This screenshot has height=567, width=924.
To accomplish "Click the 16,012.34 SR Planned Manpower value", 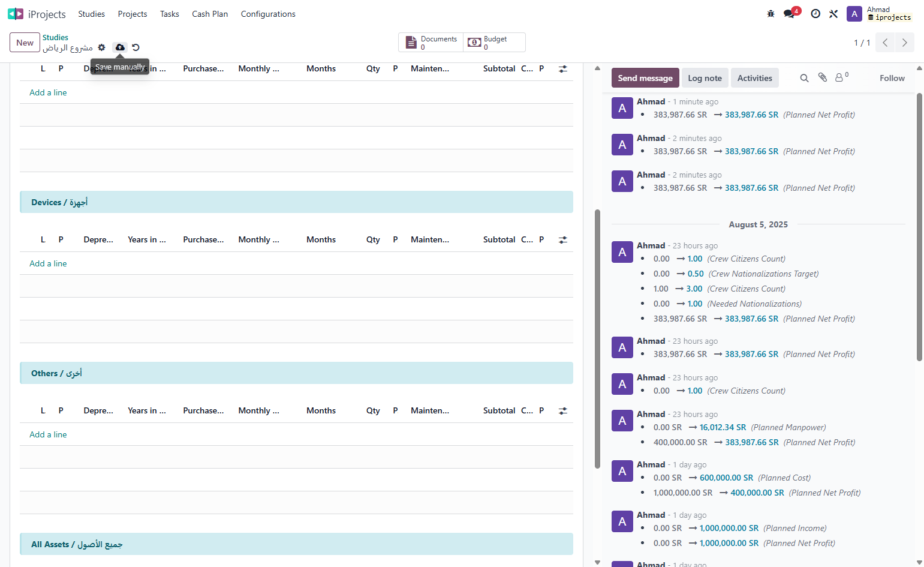I will pyautogui.click(x=723, y=427).
